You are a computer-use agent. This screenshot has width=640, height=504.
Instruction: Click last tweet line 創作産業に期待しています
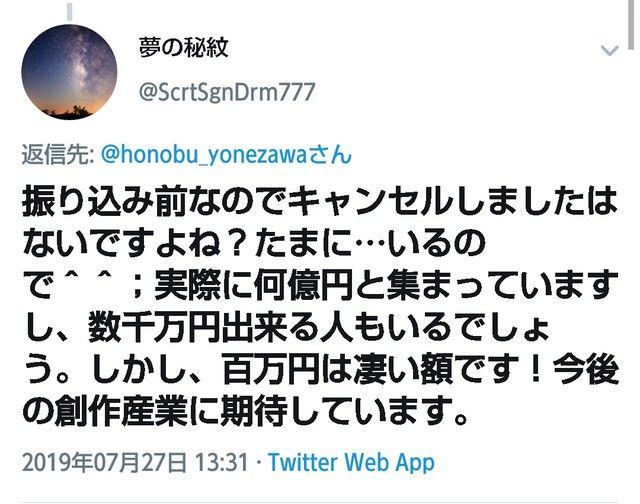click(x=246, y=412)
